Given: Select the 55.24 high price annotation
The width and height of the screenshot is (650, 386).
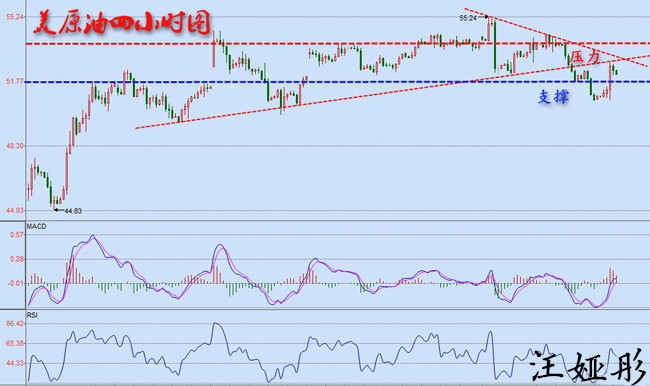Looking at the screenshot, I should click(468, 18).
